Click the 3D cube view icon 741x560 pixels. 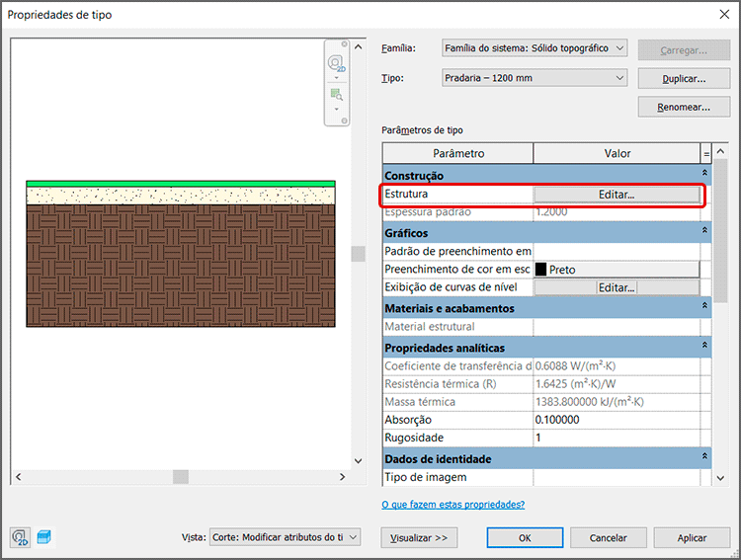[x=44, y=537]
